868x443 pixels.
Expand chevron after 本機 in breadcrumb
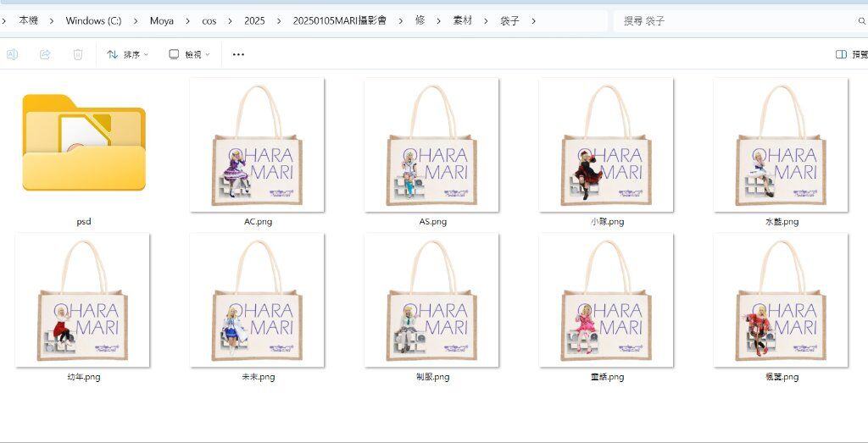click(x=52, y=21)
